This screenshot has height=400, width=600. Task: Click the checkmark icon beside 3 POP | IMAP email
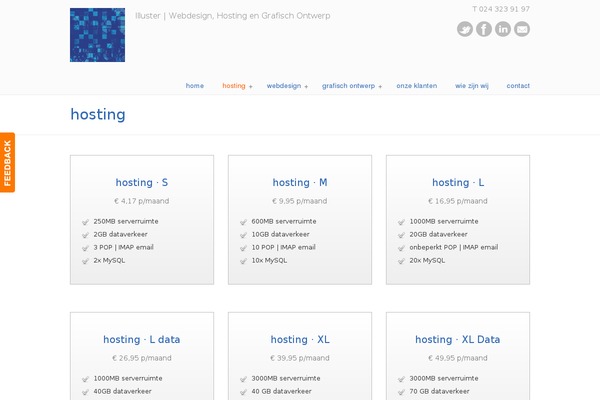(85, 248)
